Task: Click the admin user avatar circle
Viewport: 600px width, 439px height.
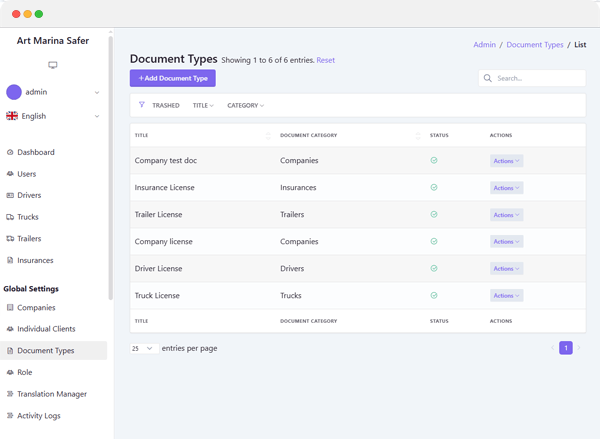Action: [14, 92]
